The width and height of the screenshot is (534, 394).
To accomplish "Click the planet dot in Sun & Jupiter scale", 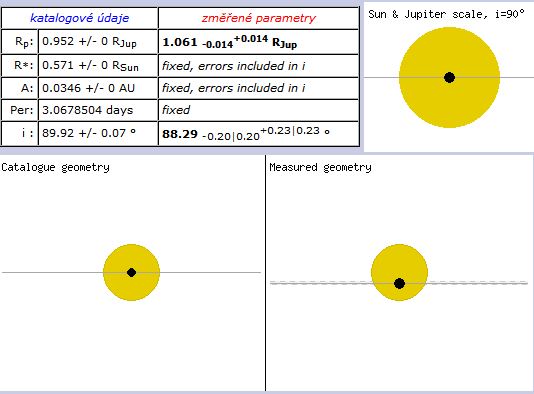I will [450, 77].
